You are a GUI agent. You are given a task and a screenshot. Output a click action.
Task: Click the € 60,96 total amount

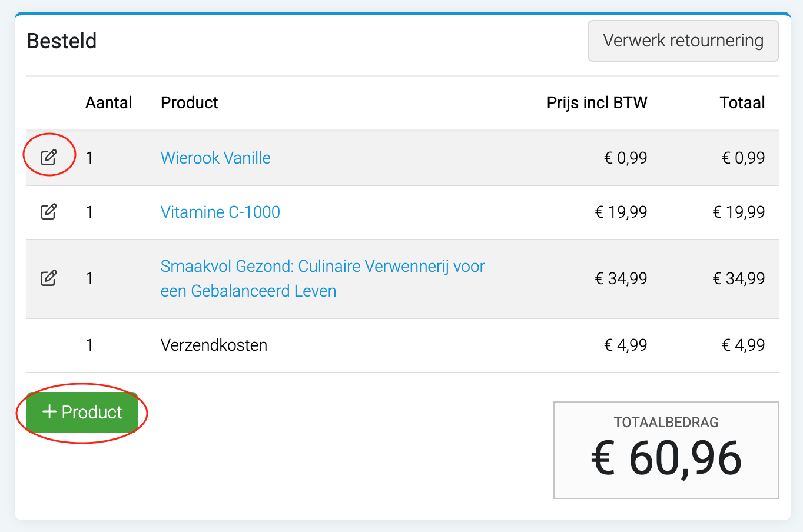[666, 458]
